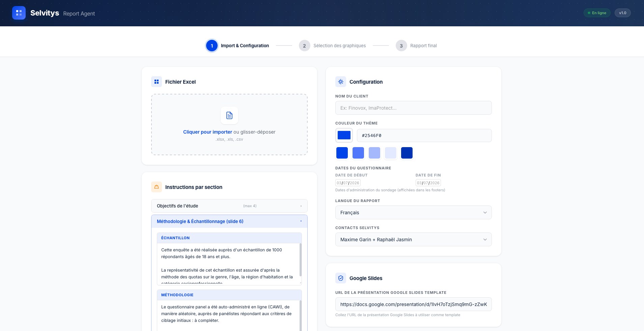Expand Objectifs de l'étude section
The image size is (644, 331).
(x=229, y=206)
